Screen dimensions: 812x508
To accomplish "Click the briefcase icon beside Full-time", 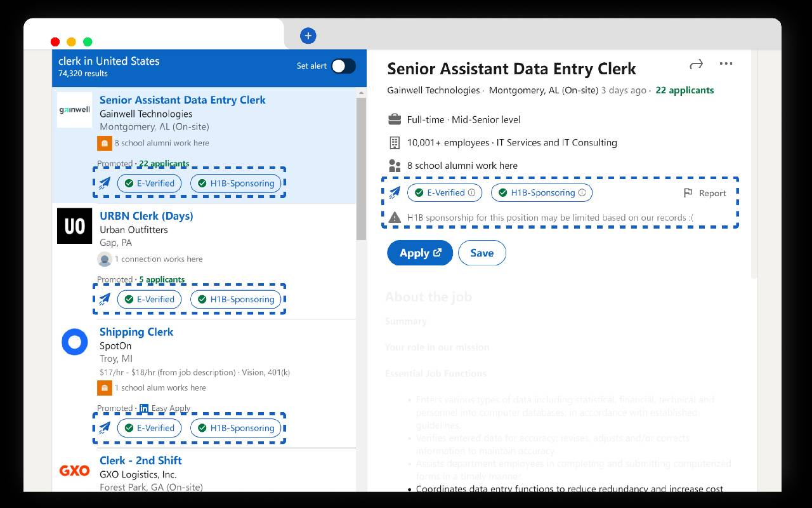I will (395, 119).
